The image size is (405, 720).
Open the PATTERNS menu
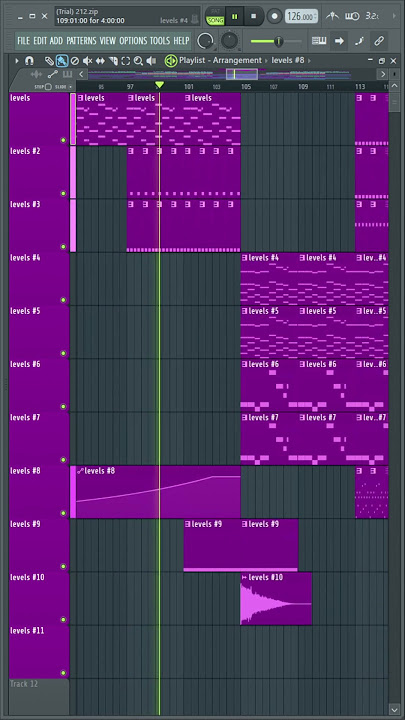click(81, 41)
